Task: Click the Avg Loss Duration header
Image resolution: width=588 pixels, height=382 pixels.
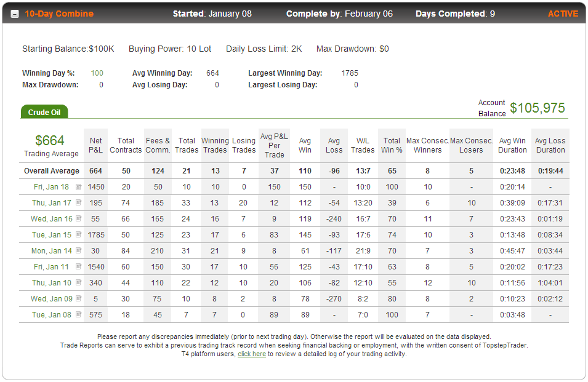Action: 550,145
